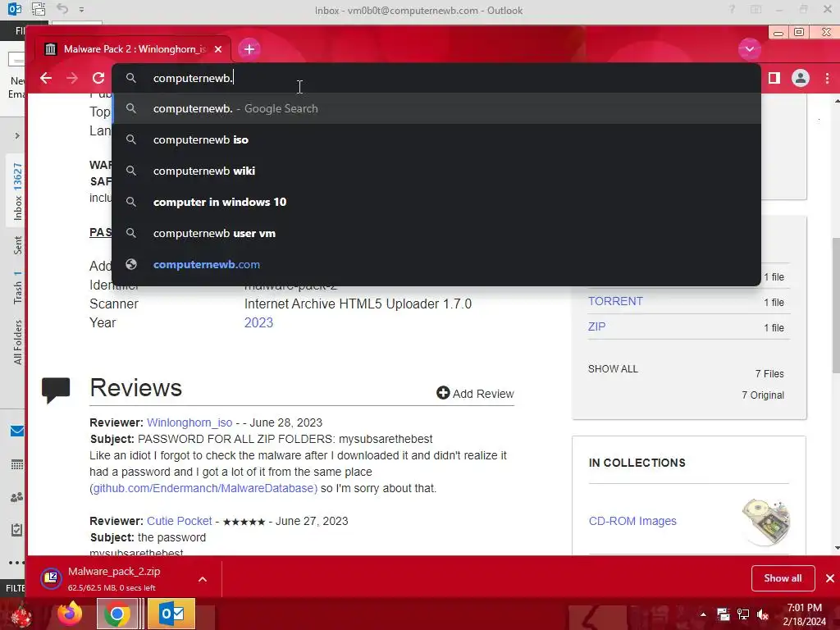Select 'computernewb user vm' suggestion
The image size is (840, 630).
pyautogui.click(x=436, y=233)
